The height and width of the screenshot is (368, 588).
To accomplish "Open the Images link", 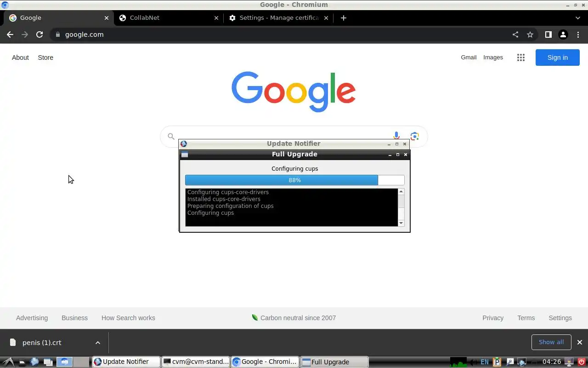I will coord(493,57).
